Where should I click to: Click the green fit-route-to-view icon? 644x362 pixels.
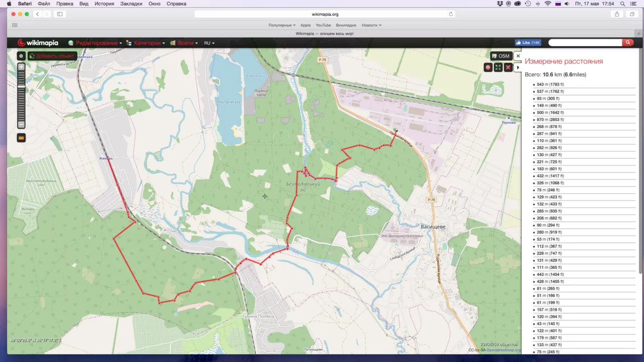pyautogui.click(x=498, y=67)
